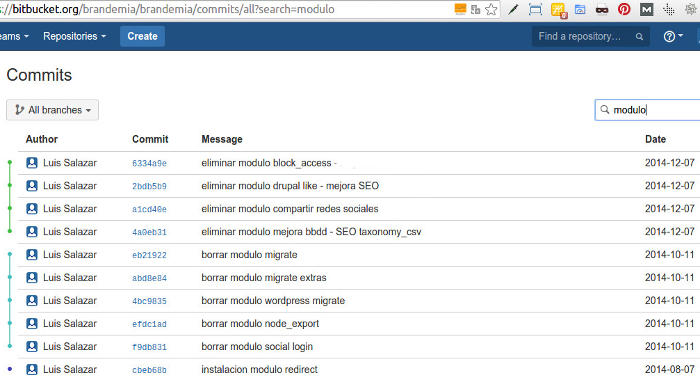Click the translate icon in address bar
700x380 pixels.
(x=475, y=9)
